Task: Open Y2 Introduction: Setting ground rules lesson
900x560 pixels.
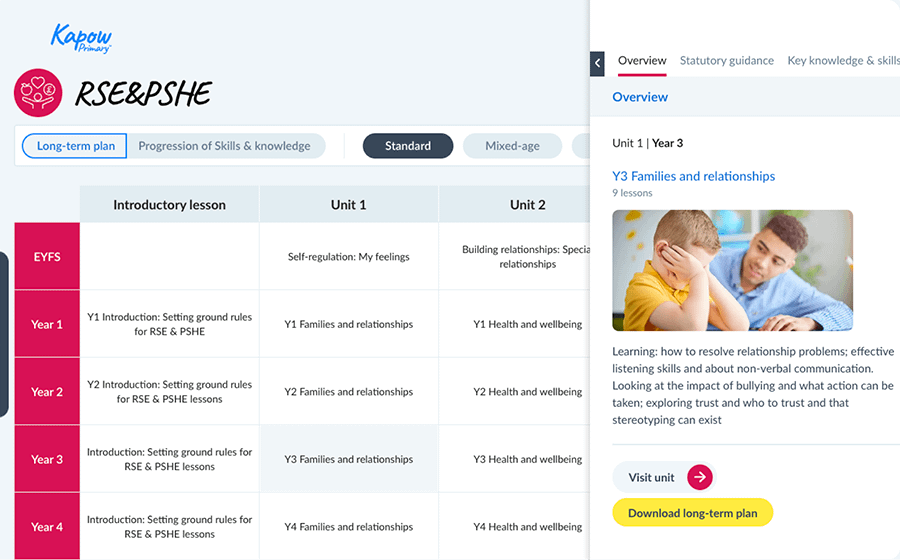Action: [169, 392]
